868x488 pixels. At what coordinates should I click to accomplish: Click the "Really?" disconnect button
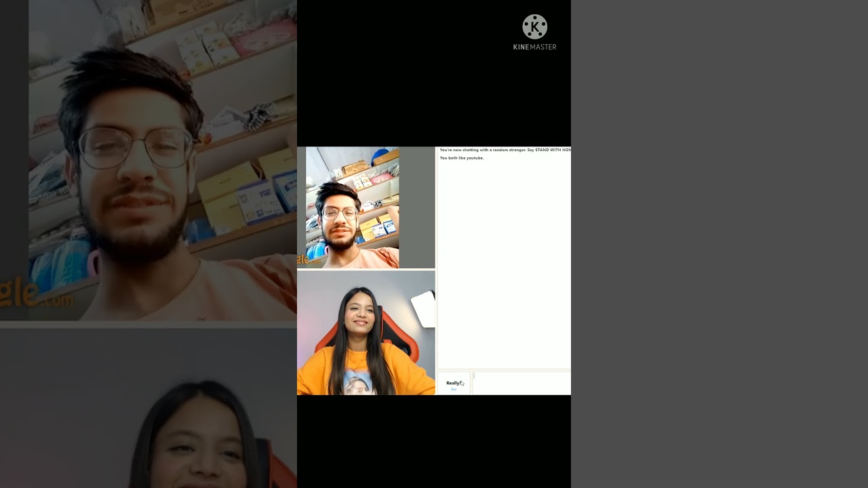tap(454, 384)
